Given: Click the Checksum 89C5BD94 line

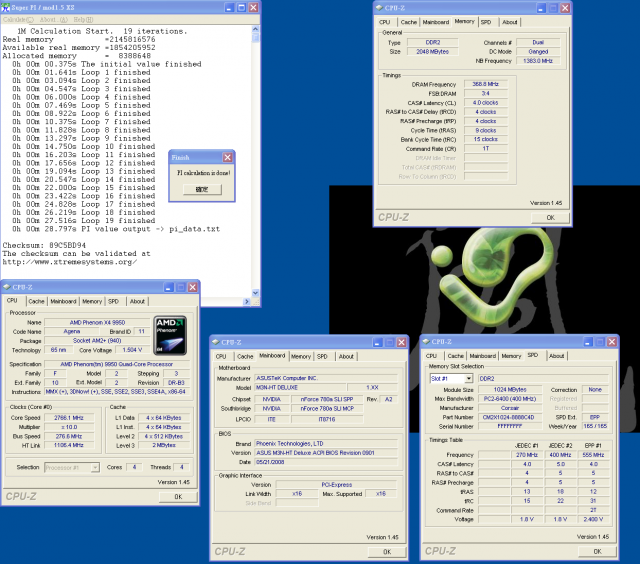Looking at the screenshot, I should click(x=44, y=245).
